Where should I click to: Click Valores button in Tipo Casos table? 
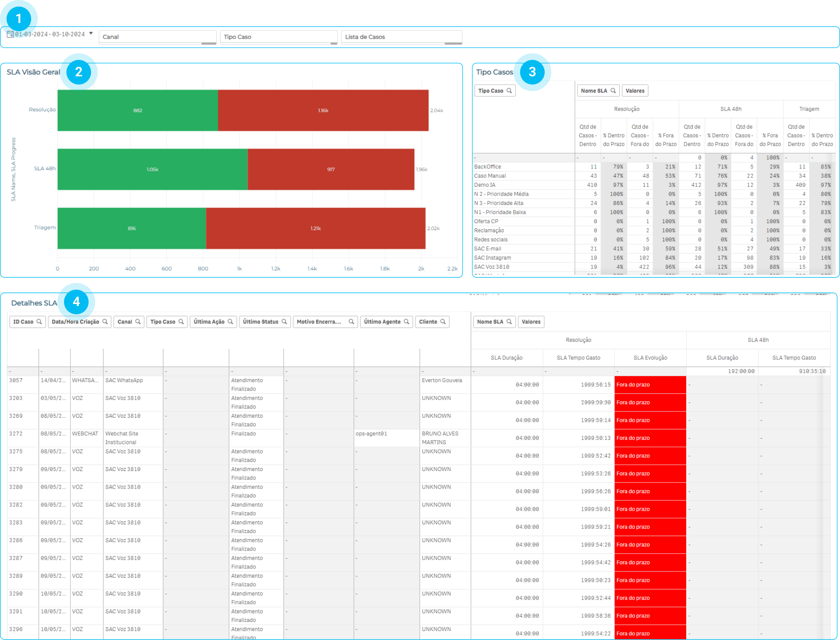point(635,91)
